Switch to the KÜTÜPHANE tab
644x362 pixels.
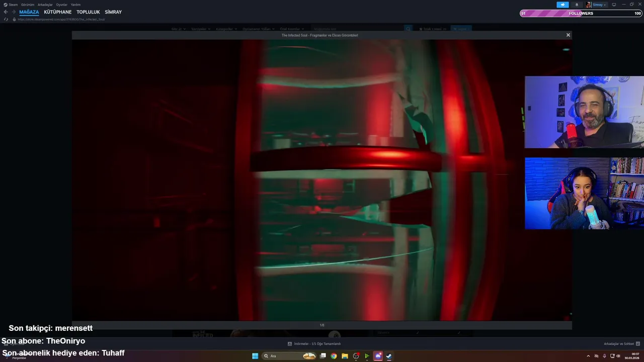(x=58, y=12)
